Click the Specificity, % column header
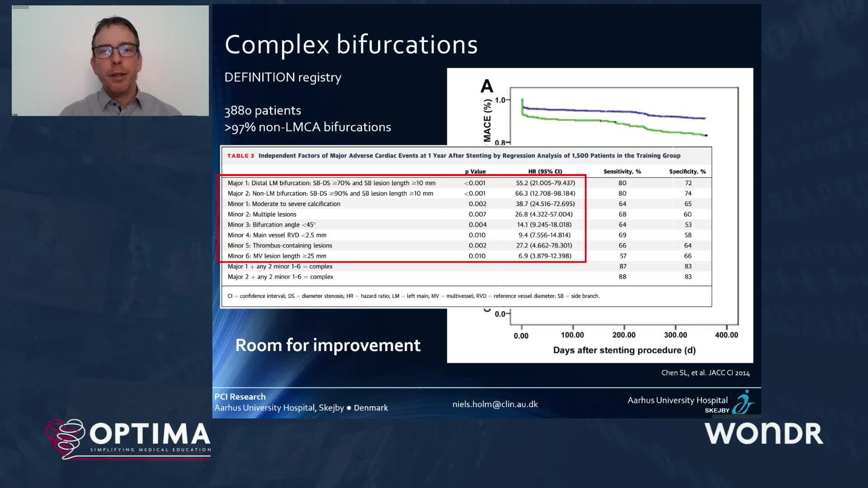 click(687, 172)
